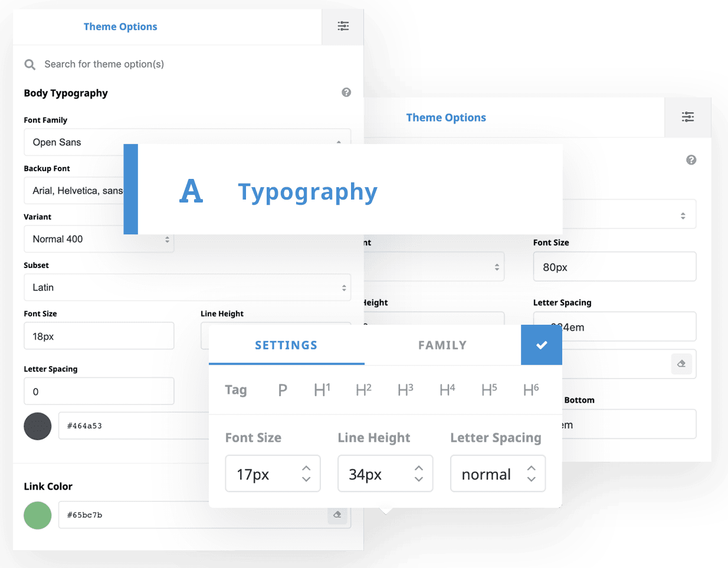
Task: Select the H5 tag
Action: [489, 390]
